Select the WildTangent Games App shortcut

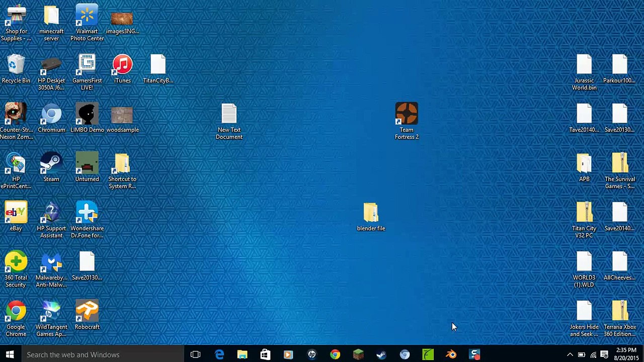(x=51, y=319)
